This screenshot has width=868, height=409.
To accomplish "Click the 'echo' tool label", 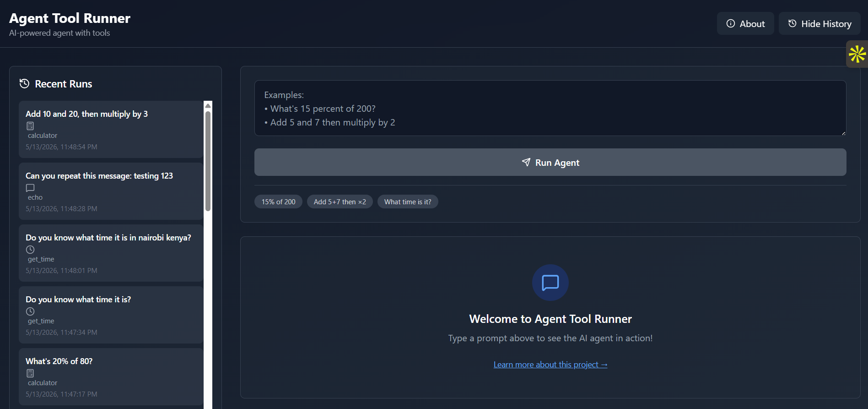I will (x=35, y=197).
